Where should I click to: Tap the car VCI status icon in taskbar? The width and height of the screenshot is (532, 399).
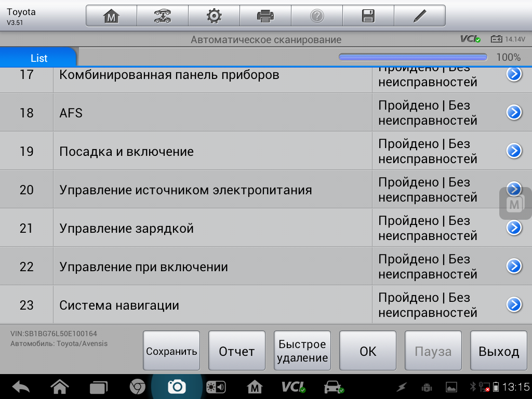coord(333,387)
